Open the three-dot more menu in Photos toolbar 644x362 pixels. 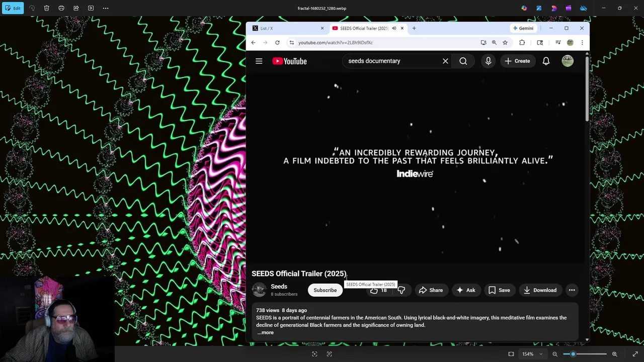(x=106, y=8)
